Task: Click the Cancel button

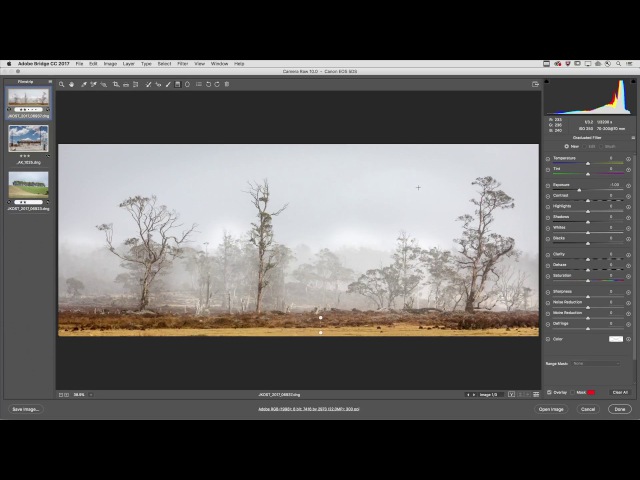Action: click(x=588, y=409)
